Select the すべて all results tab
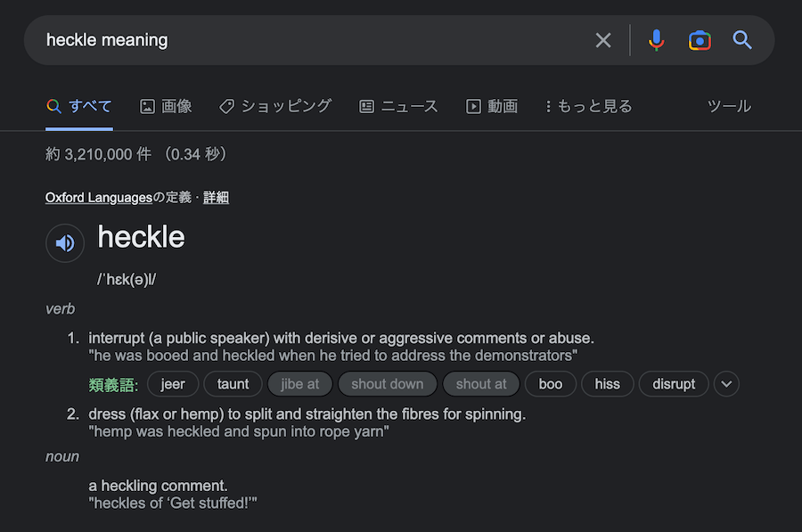The width and height of the screenshot is (802, 532). coord(79,107)
